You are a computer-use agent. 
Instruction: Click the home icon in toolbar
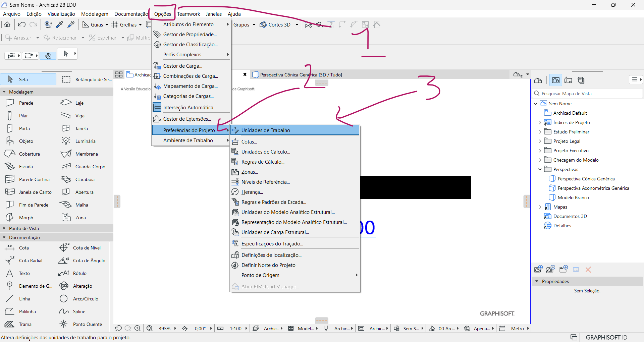(7, 24)
